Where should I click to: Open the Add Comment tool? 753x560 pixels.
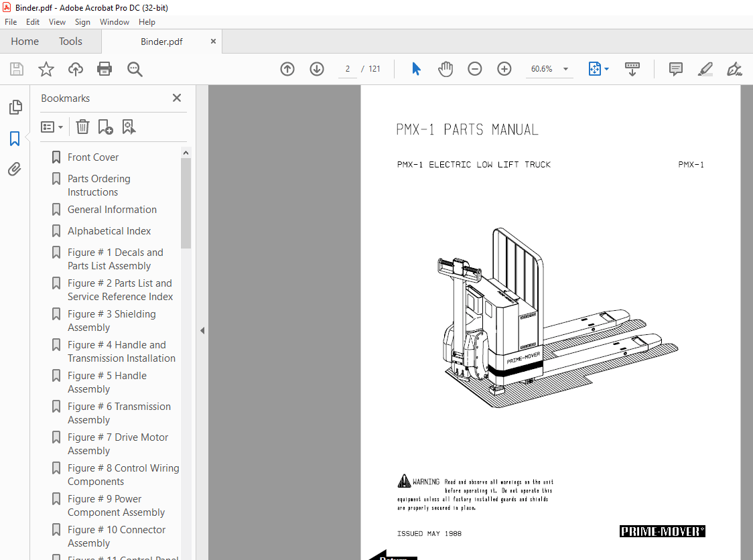(675, 68)
